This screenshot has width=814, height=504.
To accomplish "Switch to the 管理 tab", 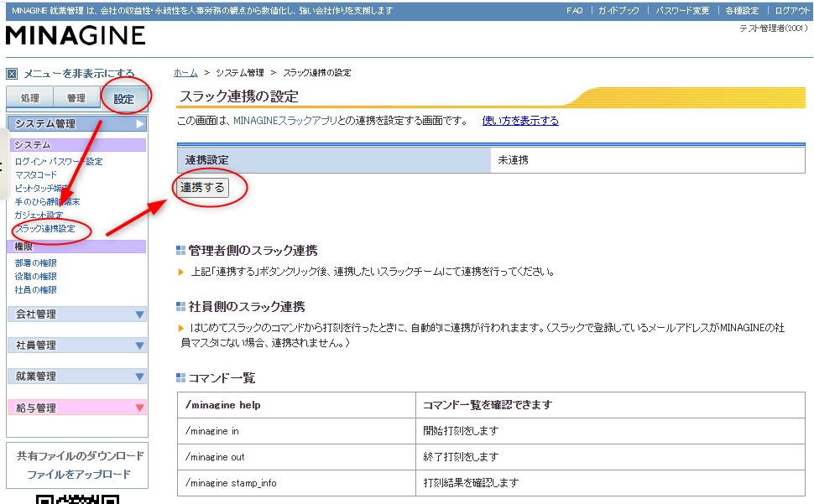I will click(76, 97).
